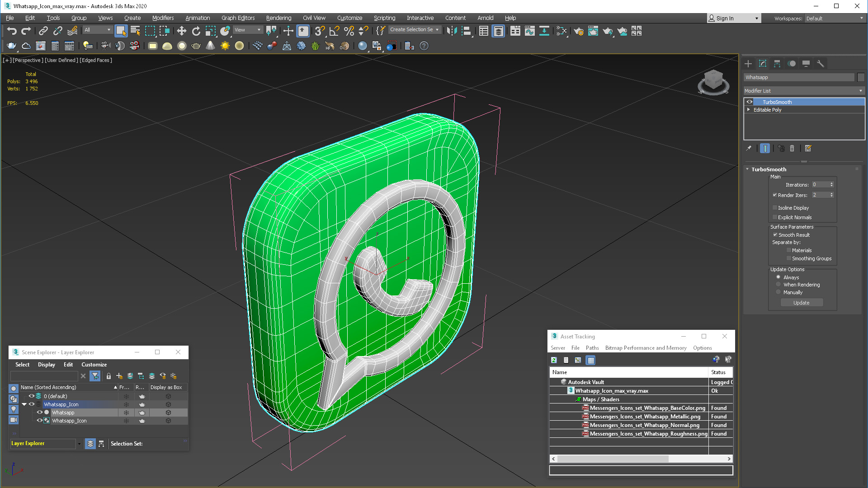Open the help question mark icon

(x=424, y=46)
